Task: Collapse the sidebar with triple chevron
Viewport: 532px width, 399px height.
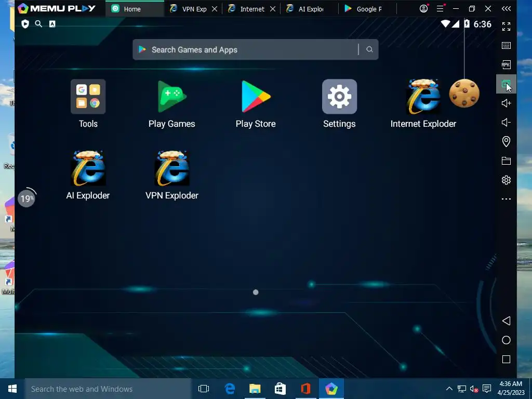Action: [506, 8]
